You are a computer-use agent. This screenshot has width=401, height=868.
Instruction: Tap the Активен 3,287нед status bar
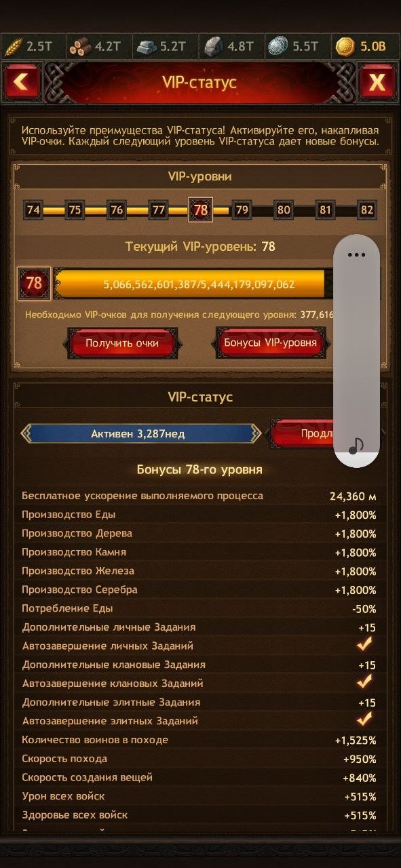point(140,433)
